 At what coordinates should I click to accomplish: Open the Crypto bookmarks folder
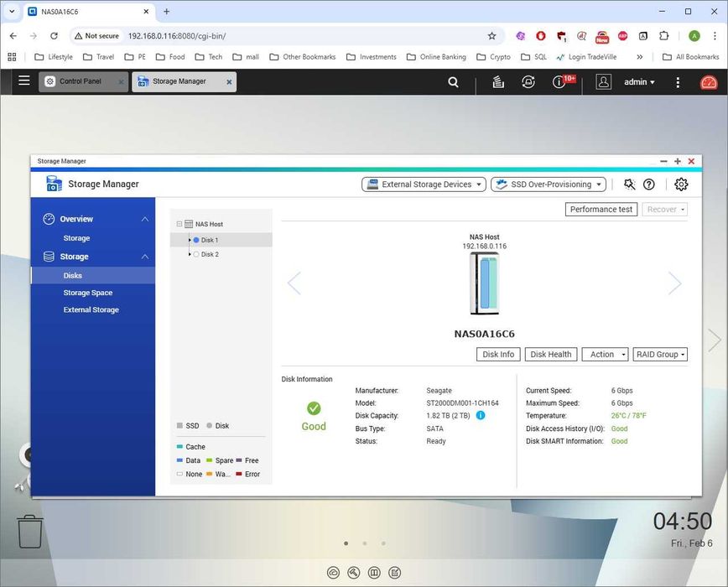pos(493,57)
